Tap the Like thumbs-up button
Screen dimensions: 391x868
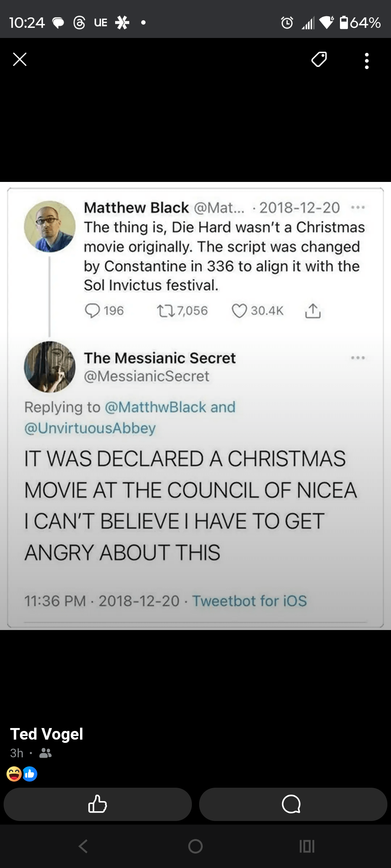[97, 804]
